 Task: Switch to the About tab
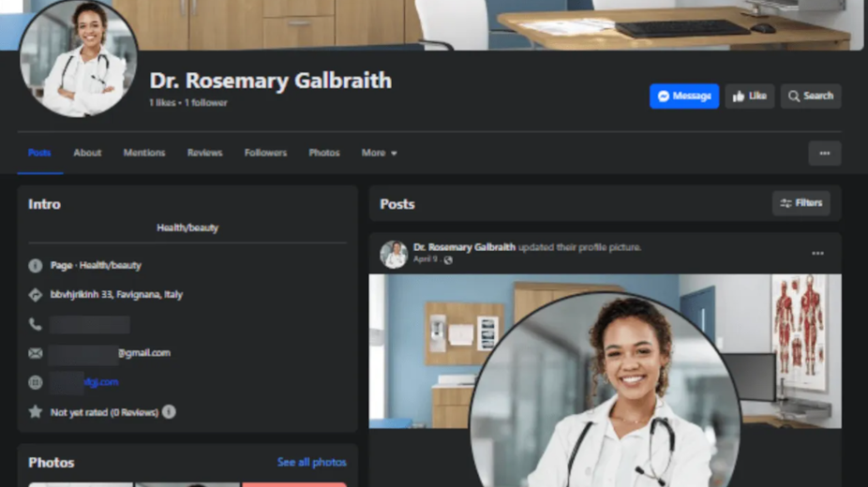(87, 153)
